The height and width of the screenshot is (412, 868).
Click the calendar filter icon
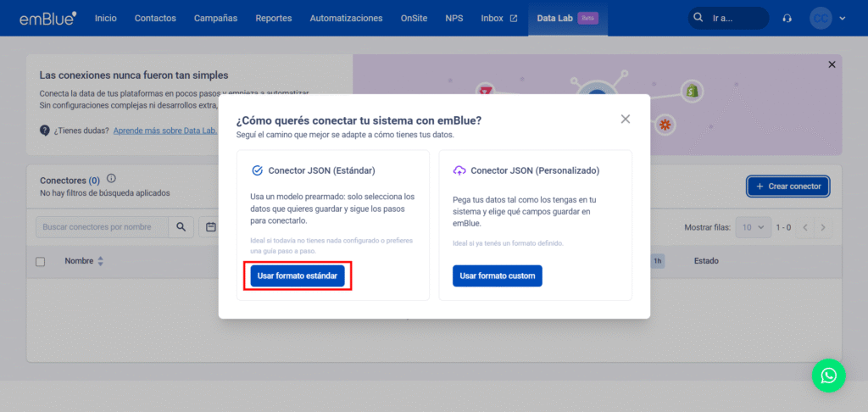(210, 227)
